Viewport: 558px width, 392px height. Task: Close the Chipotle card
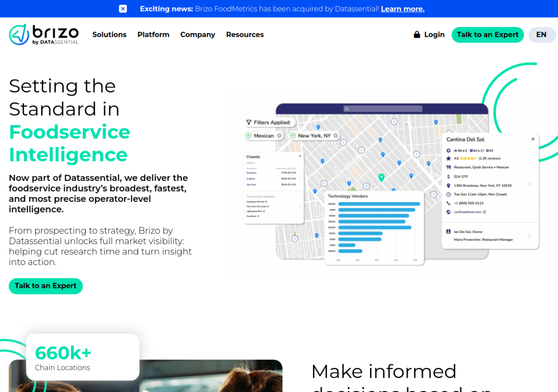coord(300,156)
